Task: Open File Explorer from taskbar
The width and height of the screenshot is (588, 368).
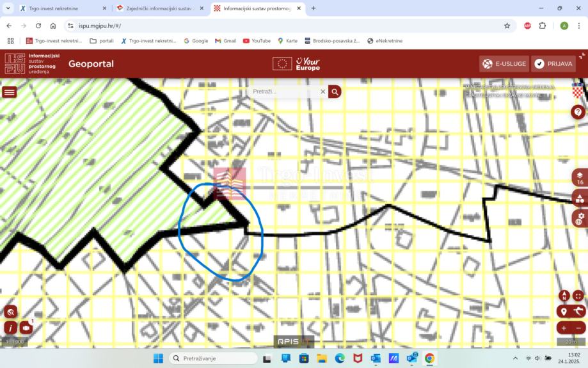Action: click(322, 358)
